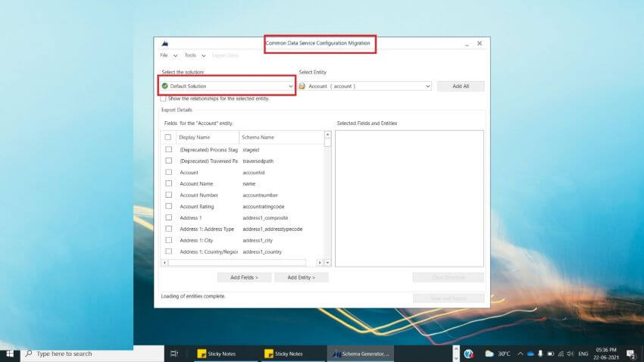Screen dimensions: 644x362
Task: Click the horizontal scroll left arrow
Action: pos(164,263)
